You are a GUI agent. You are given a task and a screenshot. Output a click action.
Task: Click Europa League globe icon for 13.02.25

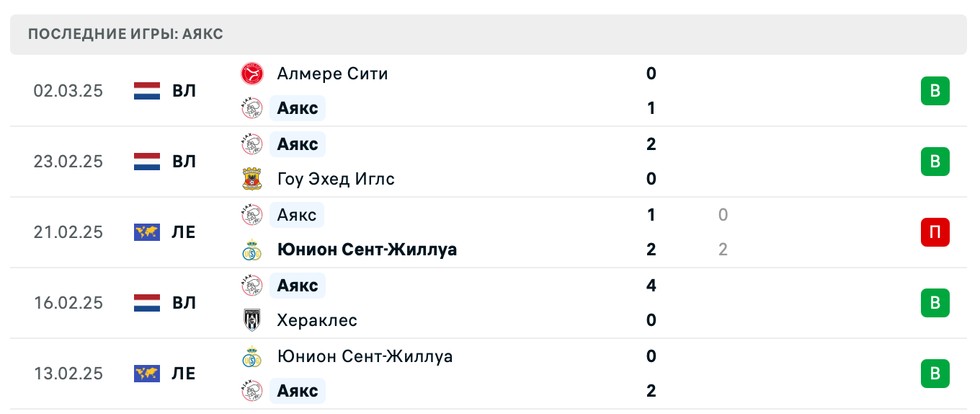pos(147,374)
